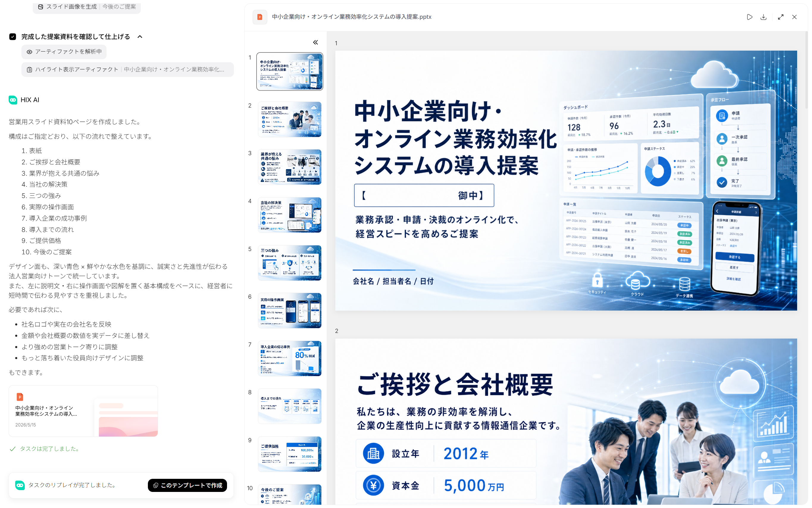Close the pptx preview panel
The width and height of the screenshot is (812, 508).
(x=794, y=17)
